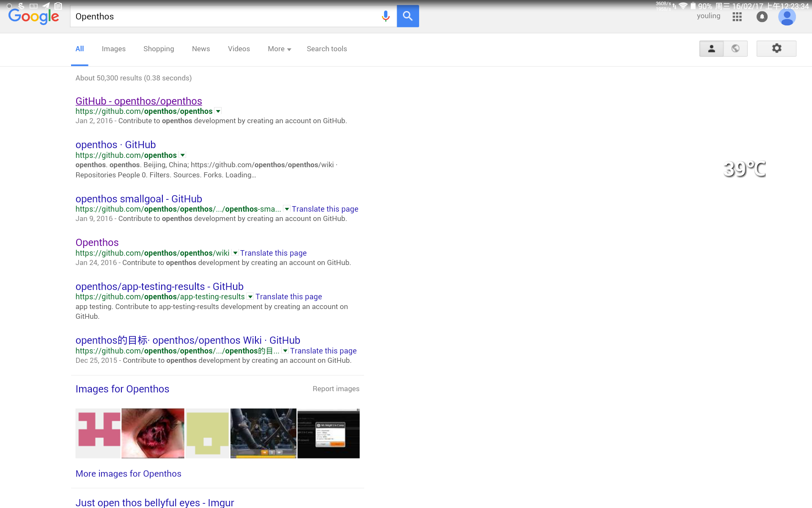Open Google notifications bell

[762, 17]
